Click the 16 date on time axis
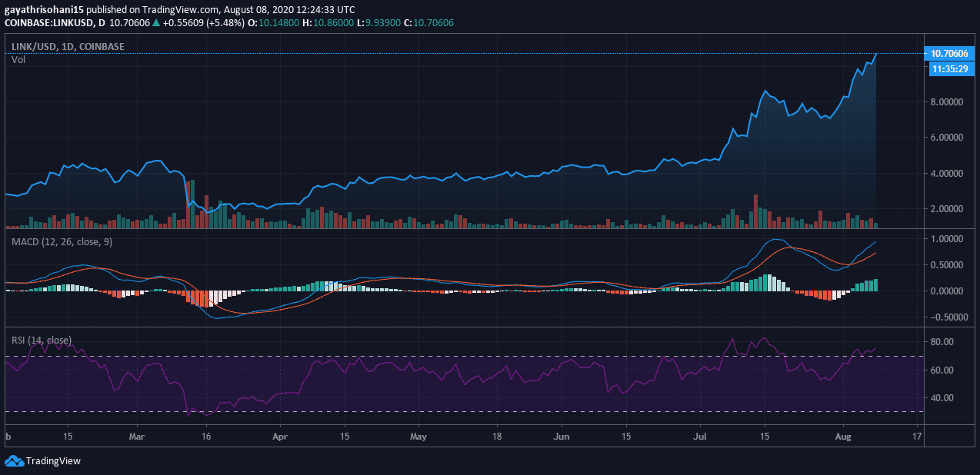980x475 pixels. [x=207, y=436]
